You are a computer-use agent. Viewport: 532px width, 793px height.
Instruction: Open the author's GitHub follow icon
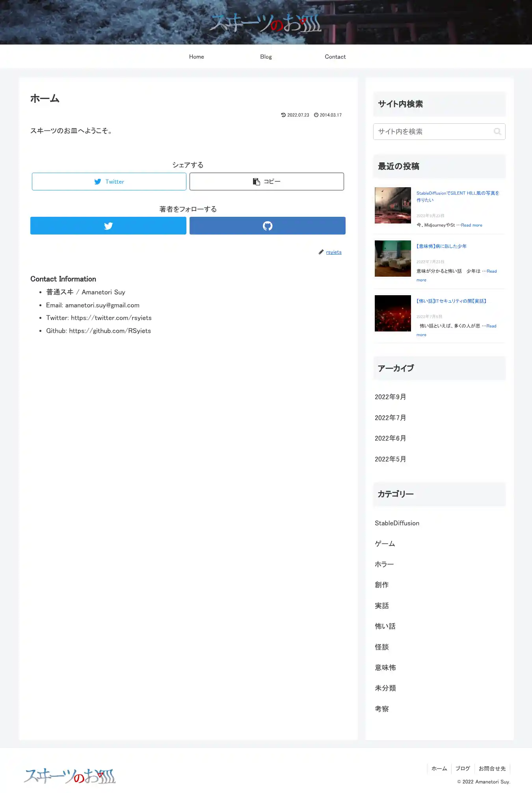(268, 226)
